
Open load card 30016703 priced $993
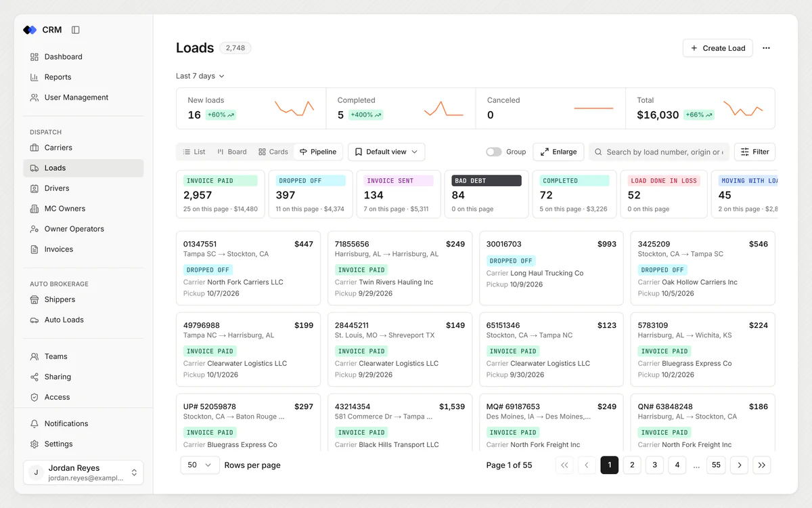(551, 268)
